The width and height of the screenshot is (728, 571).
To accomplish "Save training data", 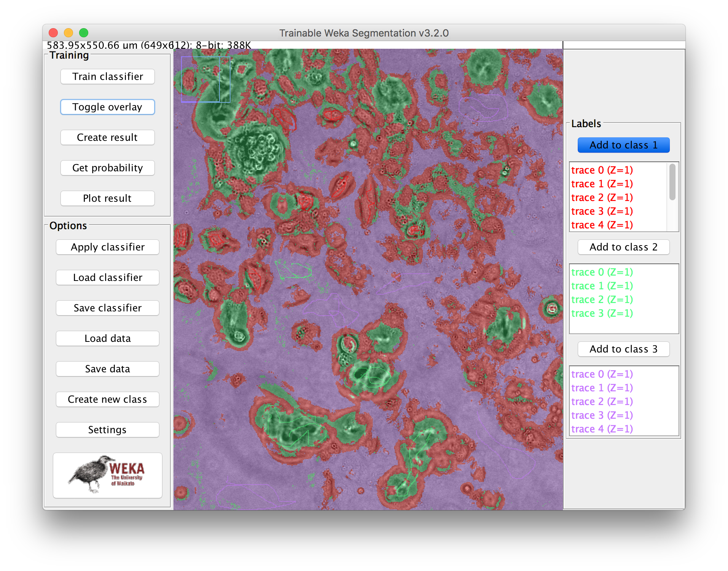I will click(108, 368).
